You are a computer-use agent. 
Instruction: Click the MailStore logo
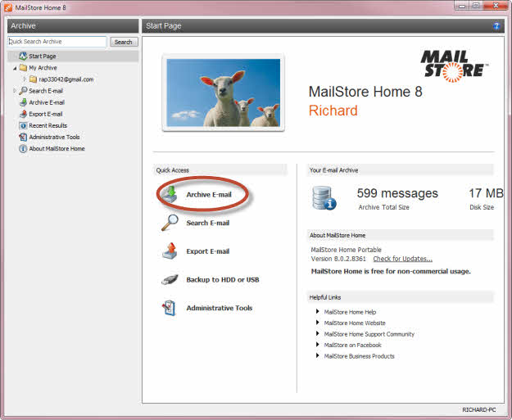pyautogui.click(x=454, y=66)
